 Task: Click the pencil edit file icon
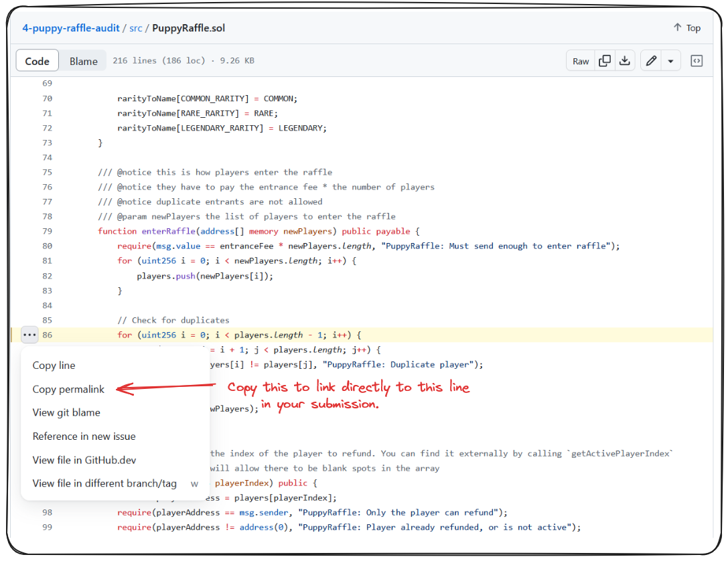[650, 61]
